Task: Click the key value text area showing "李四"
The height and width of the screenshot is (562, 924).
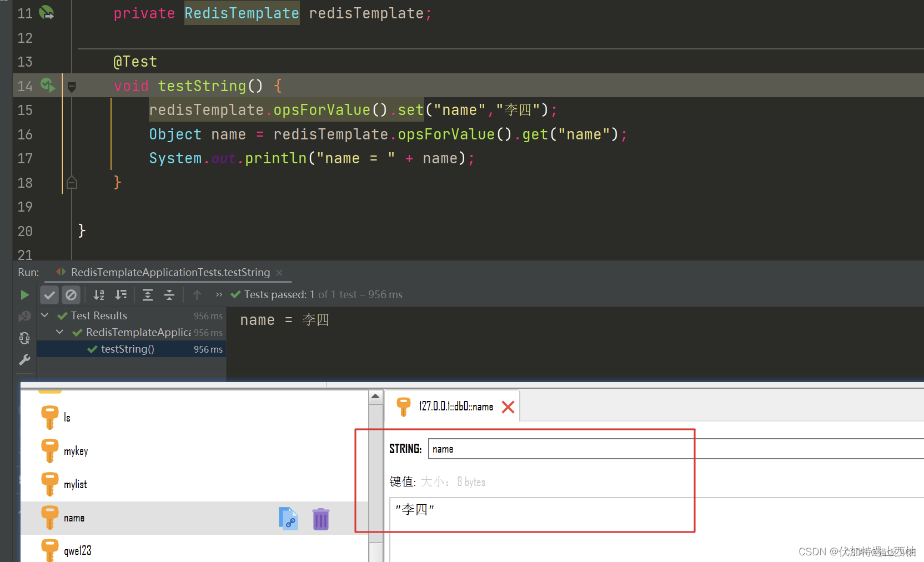Action: [657, 529]
